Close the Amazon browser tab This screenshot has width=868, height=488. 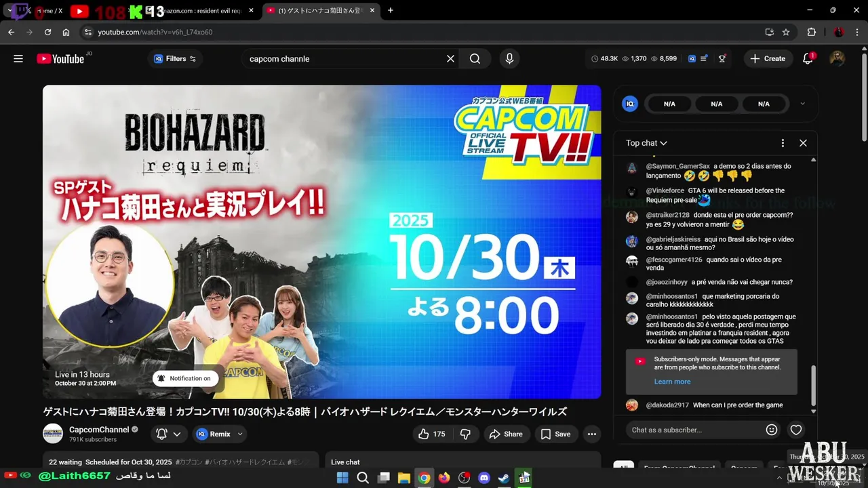coord(252,11)
